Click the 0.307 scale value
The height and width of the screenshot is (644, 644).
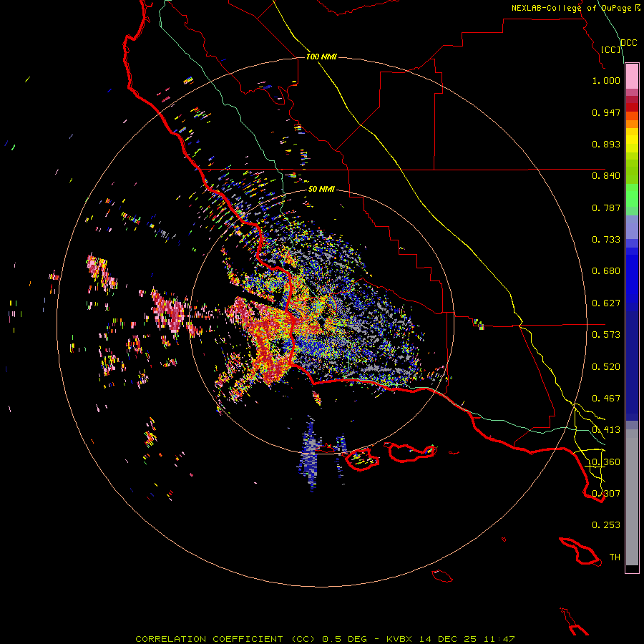(x=606, y=494)
